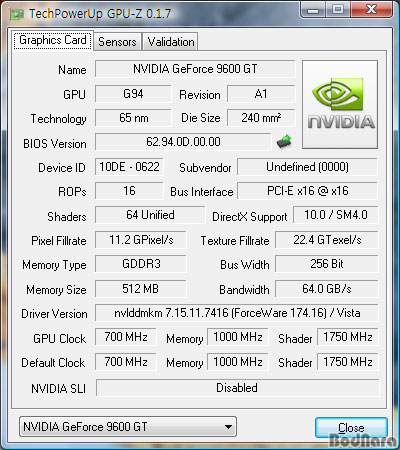Click the Die Size field 240 mm²

261,118
